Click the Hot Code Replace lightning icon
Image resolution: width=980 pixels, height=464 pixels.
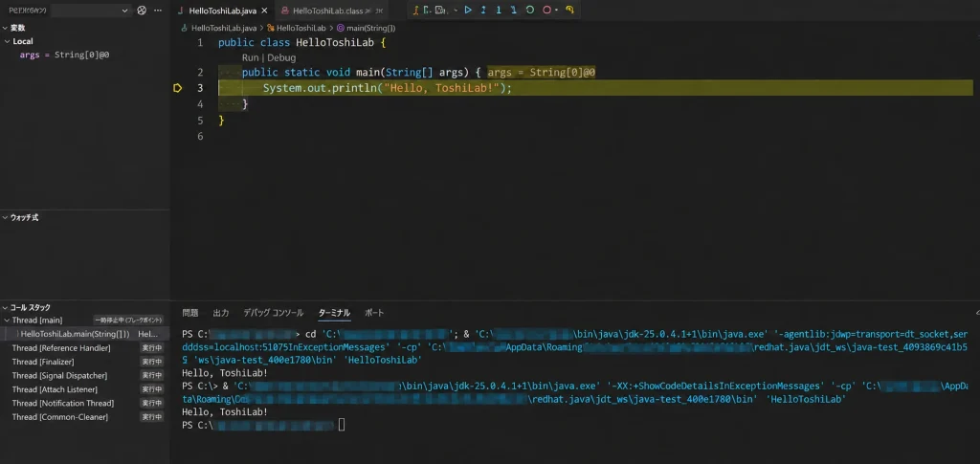pos(569,10)
